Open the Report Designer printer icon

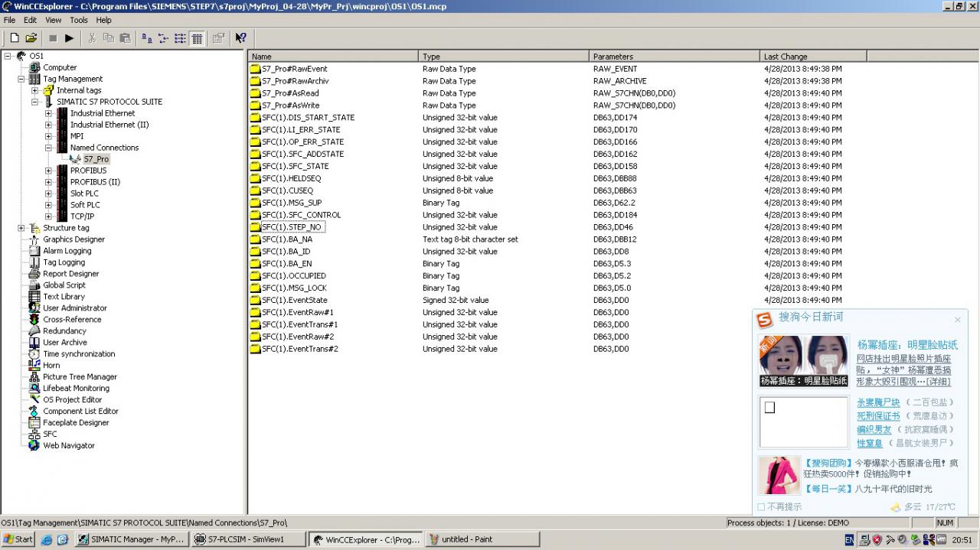click(x=34, y=274)
